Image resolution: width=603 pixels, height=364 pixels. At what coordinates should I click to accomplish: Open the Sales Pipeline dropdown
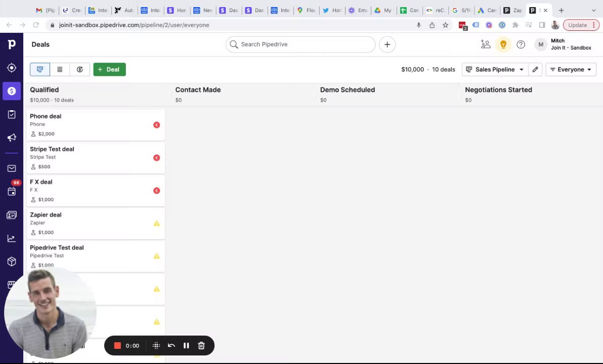pos(495,70)
